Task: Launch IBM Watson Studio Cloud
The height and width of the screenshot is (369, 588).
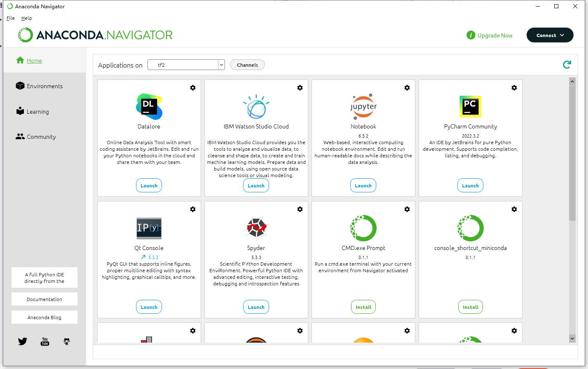Action: 256,185
